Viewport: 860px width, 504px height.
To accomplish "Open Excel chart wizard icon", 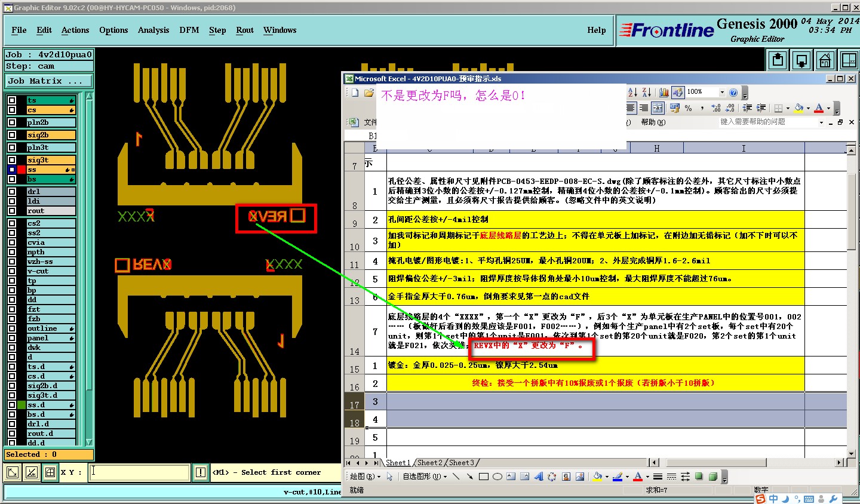I will click(664, 92).
